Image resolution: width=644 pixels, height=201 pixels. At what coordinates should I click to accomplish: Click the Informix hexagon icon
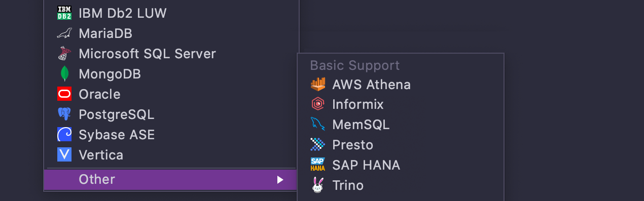click(x=318, y=104)
